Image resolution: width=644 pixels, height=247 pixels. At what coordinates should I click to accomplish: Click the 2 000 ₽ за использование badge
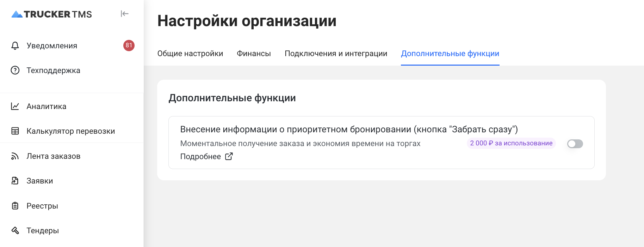[511, 143]
